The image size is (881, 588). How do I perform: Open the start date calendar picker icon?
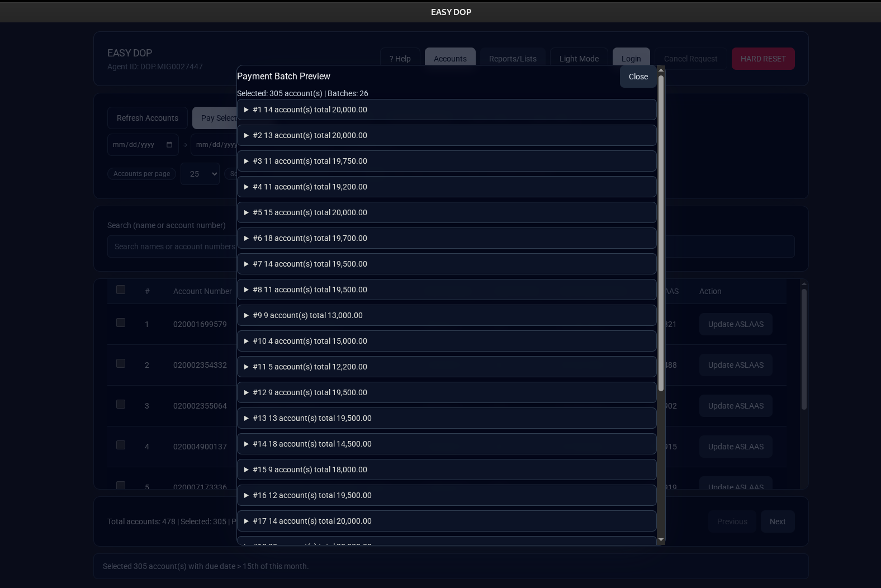[x=169, y=145]
